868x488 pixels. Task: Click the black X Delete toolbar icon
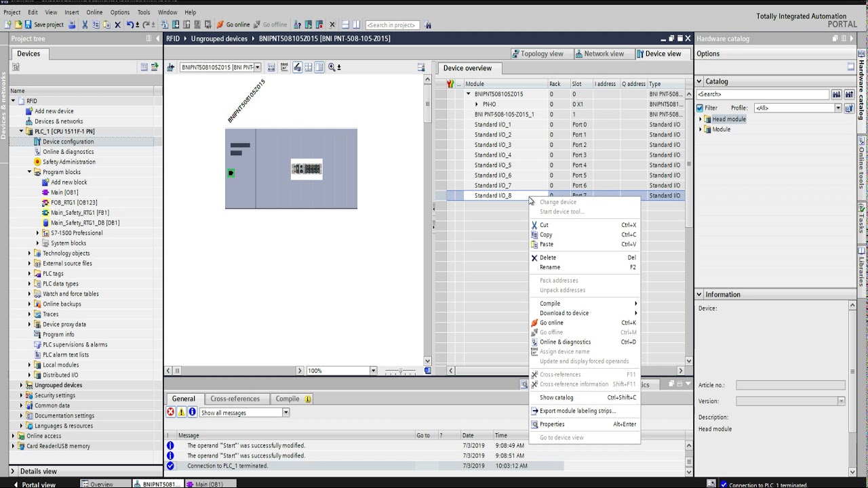coord(117,25)
